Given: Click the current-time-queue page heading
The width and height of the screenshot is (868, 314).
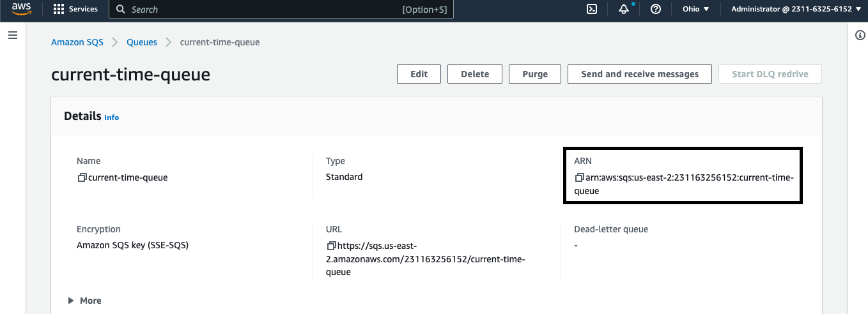Looking at the screenshot, I should click(x=130, y=74).
